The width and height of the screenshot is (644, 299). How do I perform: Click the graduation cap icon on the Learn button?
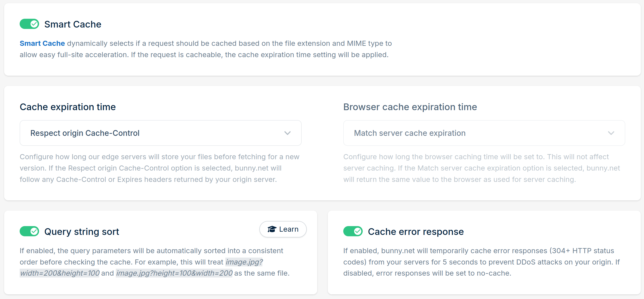[x=272, y=229]
